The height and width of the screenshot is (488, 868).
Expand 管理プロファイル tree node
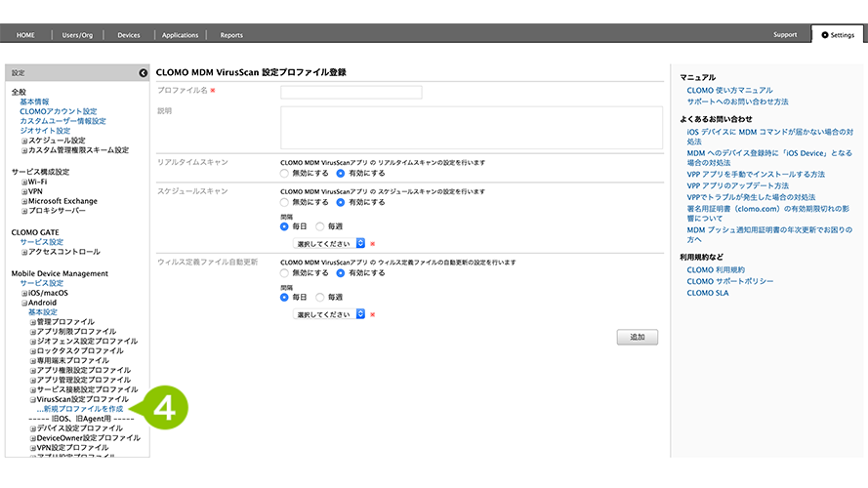pos(32,322)
